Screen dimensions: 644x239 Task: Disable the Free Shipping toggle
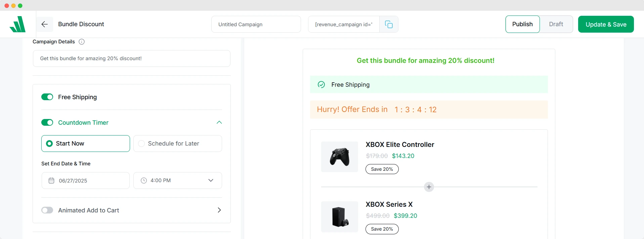[x=47, y=97]
